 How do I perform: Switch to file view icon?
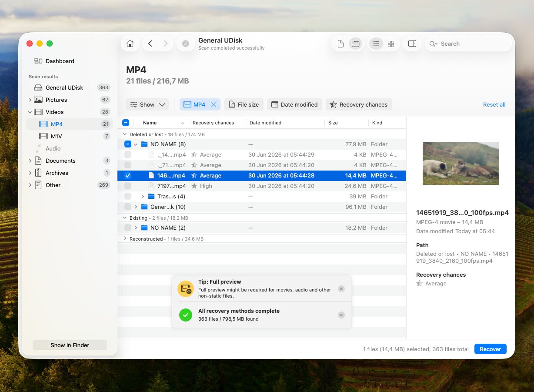coord(340,44)
